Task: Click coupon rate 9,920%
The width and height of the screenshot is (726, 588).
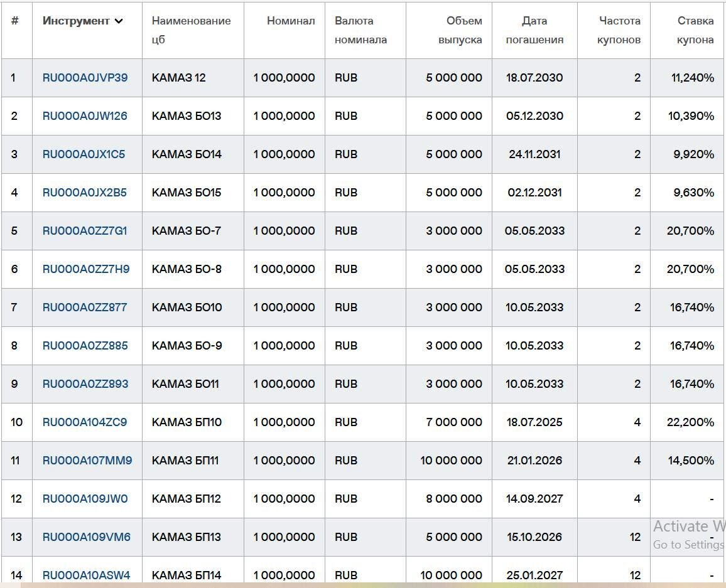Action: [x=693, y=154]
